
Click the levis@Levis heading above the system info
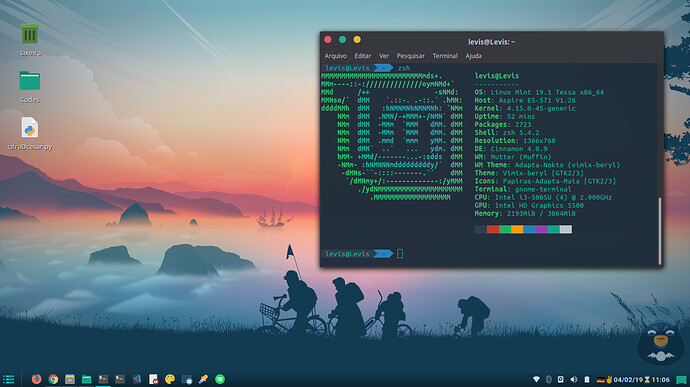tap(497, 76)
